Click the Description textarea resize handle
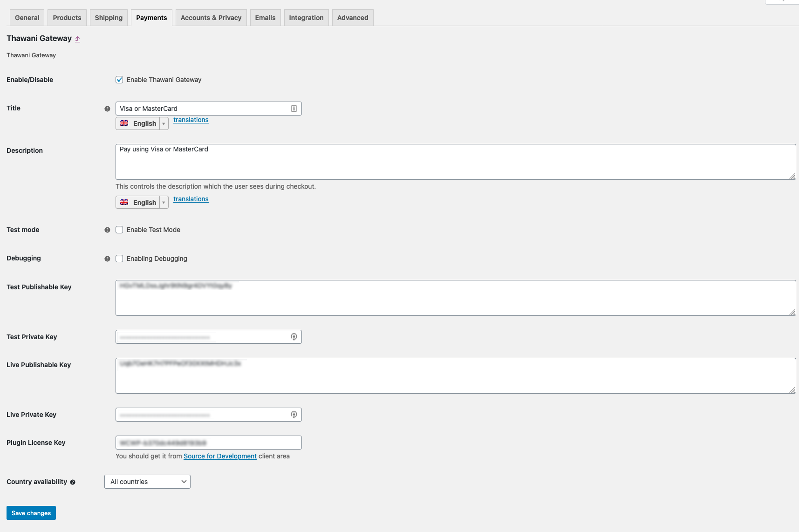 [x=792, y=176]
